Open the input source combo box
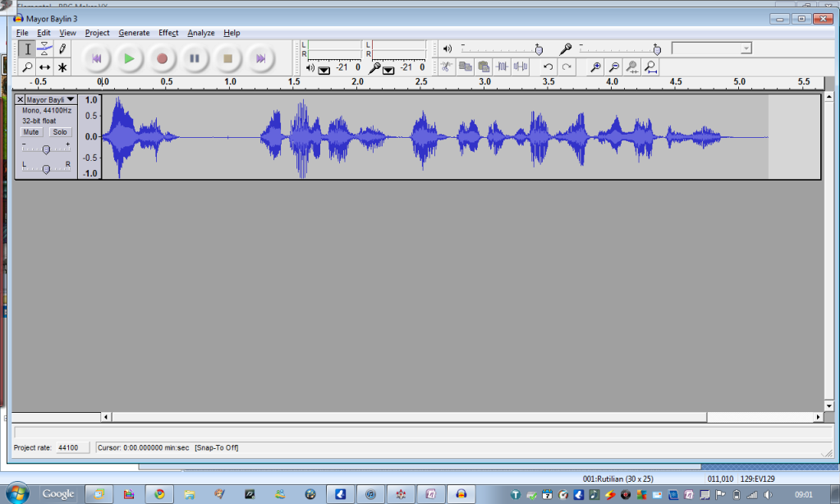The image size is (840, 504). (711, 48)
